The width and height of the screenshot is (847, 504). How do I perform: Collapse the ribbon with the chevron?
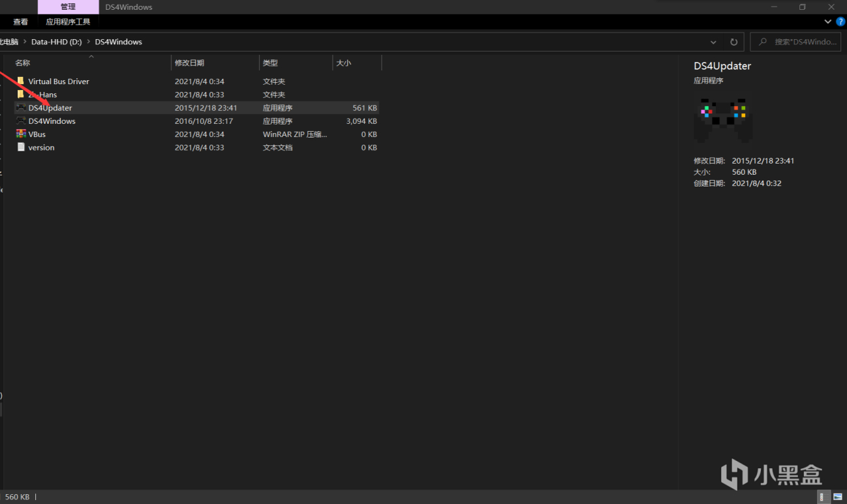pyautogui.click(x=828, y=22)
